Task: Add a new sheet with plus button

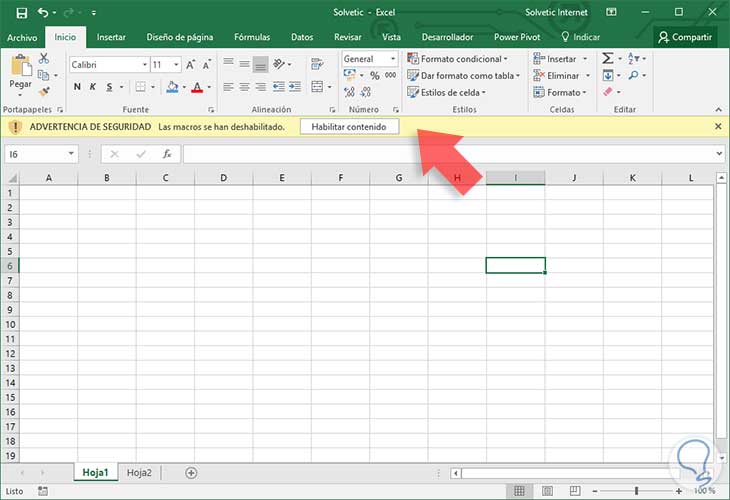Action: click(191, 473)
